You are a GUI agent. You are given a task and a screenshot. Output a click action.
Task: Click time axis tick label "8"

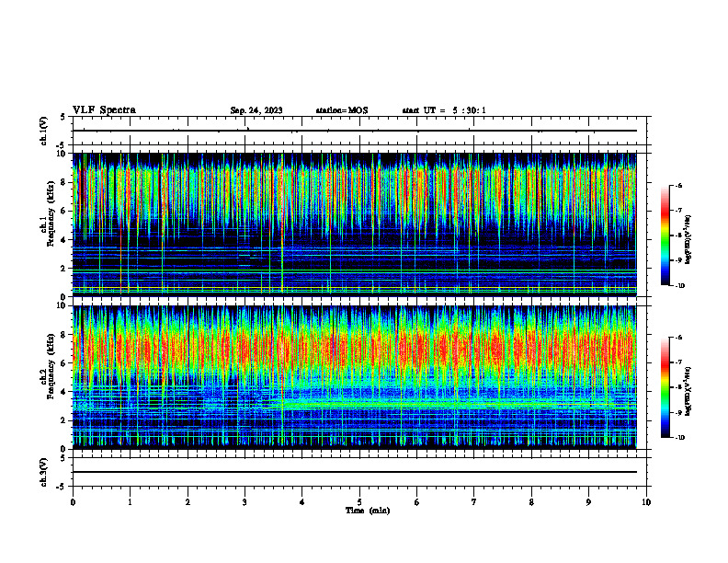531,502
